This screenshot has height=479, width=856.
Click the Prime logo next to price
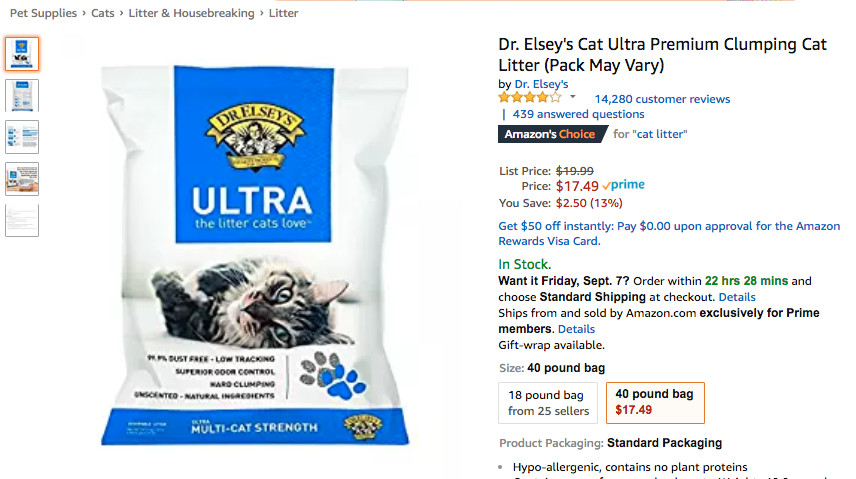pyautogui.click(x=623, y=185)
